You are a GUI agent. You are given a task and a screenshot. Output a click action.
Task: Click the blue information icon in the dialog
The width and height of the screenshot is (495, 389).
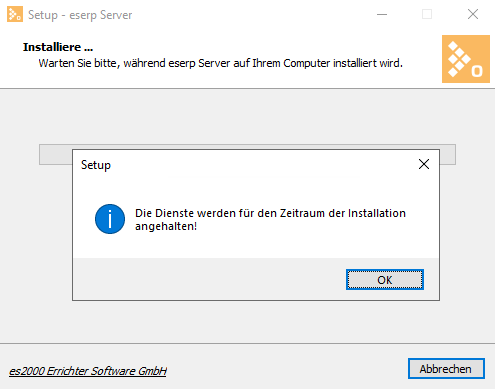pos(110,219)
